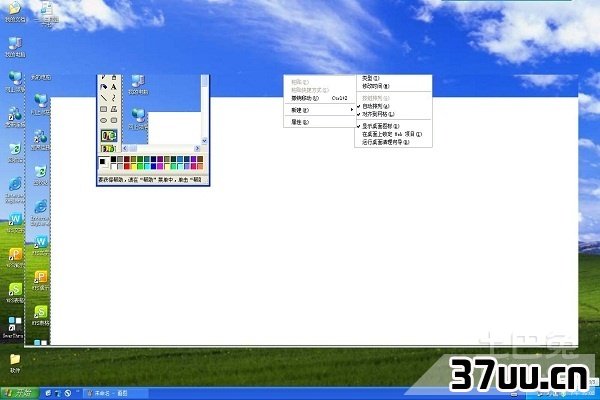Click the foreground/background color indicator box

coord(104,163)
